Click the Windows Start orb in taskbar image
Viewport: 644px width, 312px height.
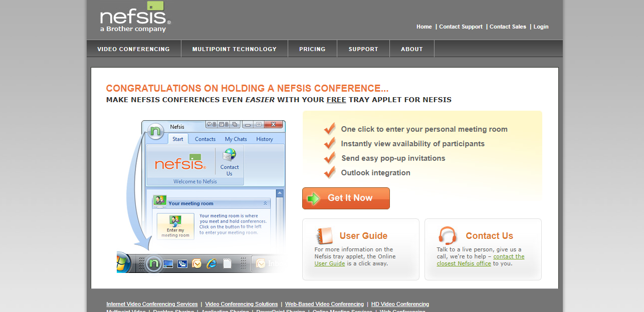click(122, 263)
